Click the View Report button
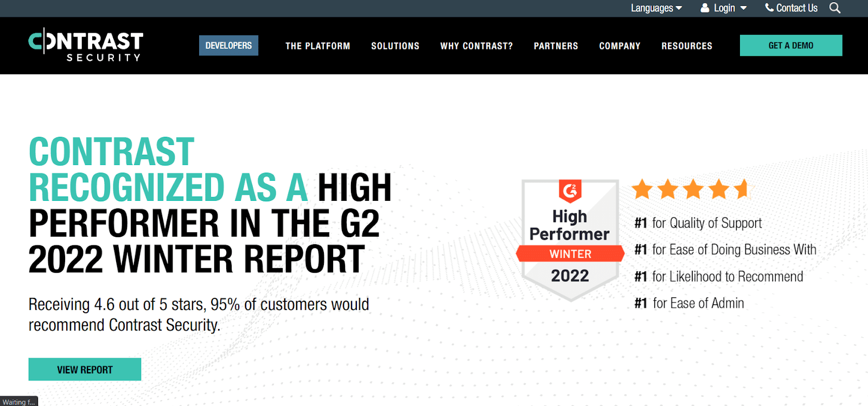This screenshot has height=406, width=868. [x=85, y=369]
